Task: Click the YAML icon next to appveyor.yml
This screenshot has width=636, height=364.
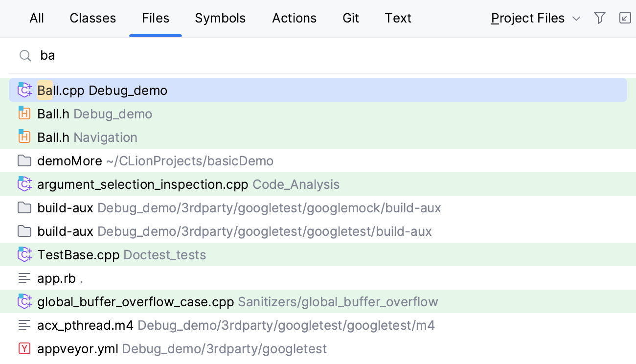Action: tap(24, 348)
